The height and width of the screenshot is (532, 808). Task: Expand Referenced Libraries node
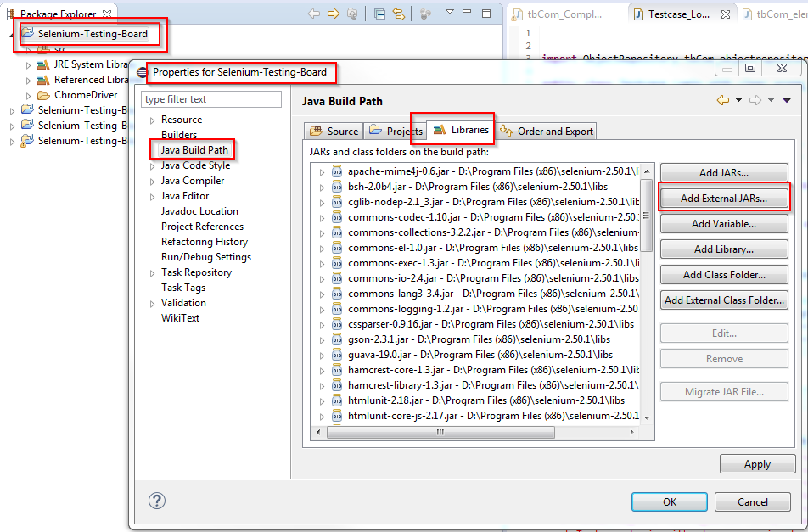(28, 81)
